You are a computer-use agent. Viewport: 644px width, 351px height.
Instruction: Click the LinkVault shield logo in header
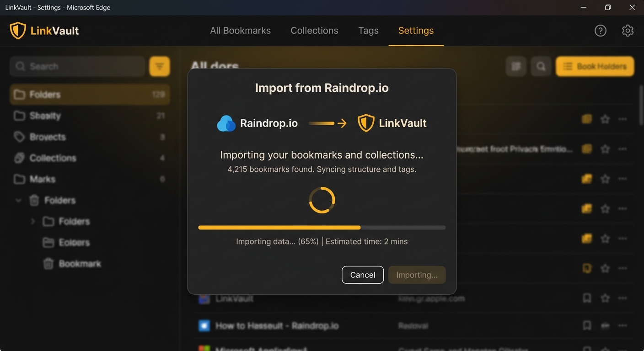18,31
